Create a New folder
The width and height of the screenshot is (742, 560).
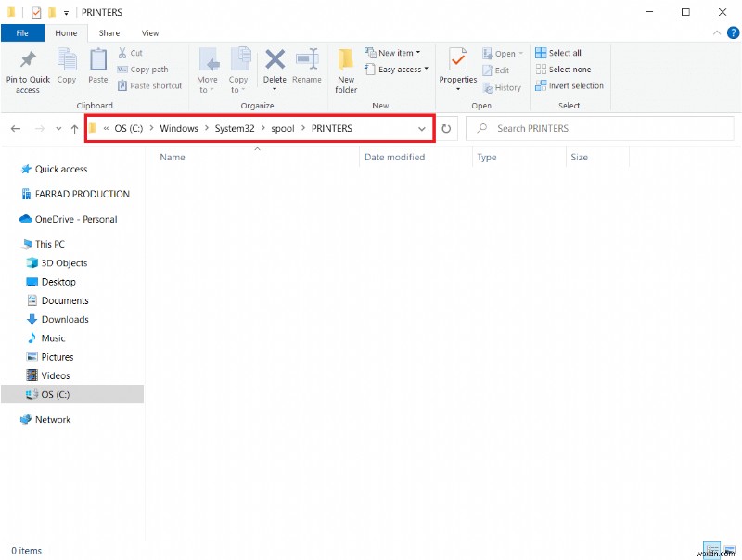[345, 69]
